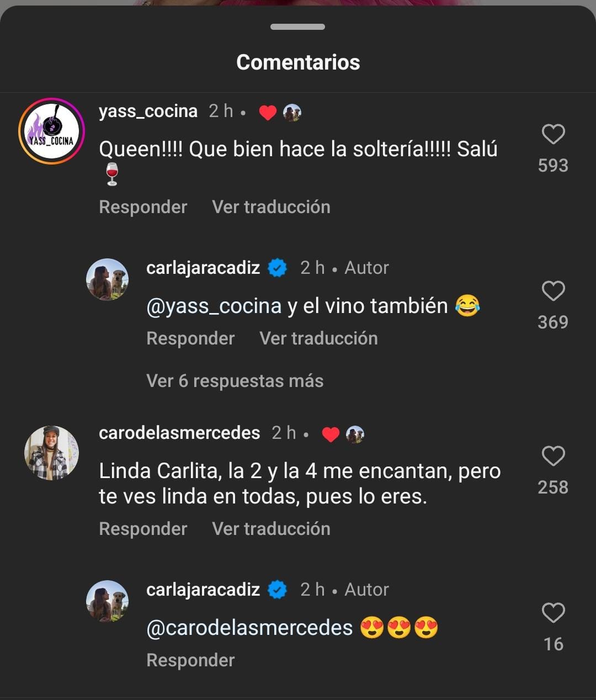This screenshot has width=596, height=700.
Task: Like carlajaracadiz's reply about el vino
Action: click(553, 291)
